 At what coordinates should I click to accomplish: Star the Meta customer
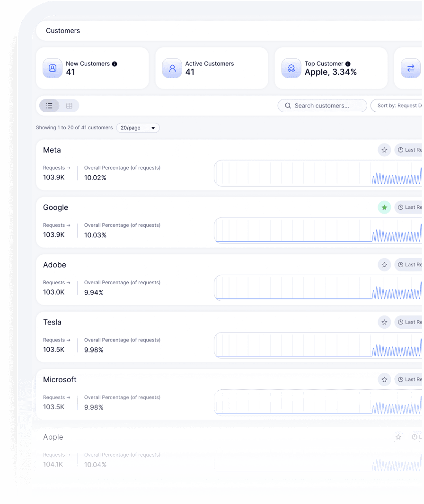(384, 150)
